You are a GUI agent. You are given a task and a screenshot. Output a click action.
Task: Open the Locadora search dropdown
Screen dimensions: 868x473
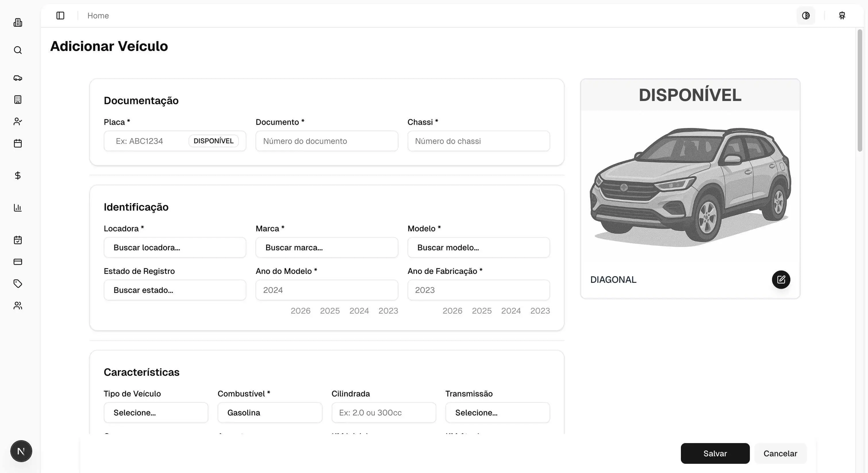point(175,247)
